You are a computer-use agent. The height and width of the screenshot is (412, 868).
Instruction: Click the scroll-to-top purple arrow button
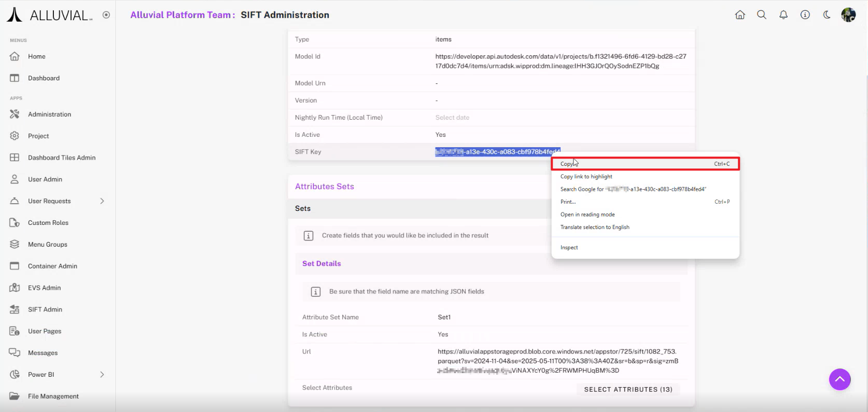pos(839,379)
